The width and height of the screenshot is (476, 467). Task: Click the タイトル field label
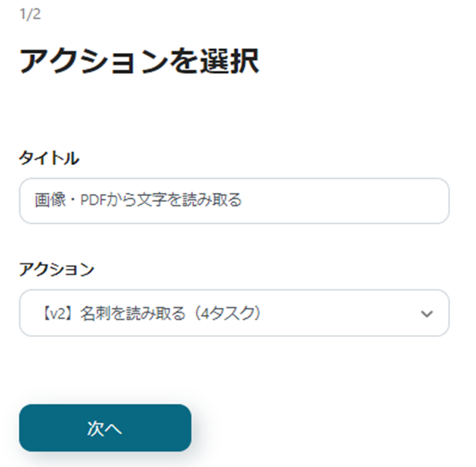tap(49, 158)
